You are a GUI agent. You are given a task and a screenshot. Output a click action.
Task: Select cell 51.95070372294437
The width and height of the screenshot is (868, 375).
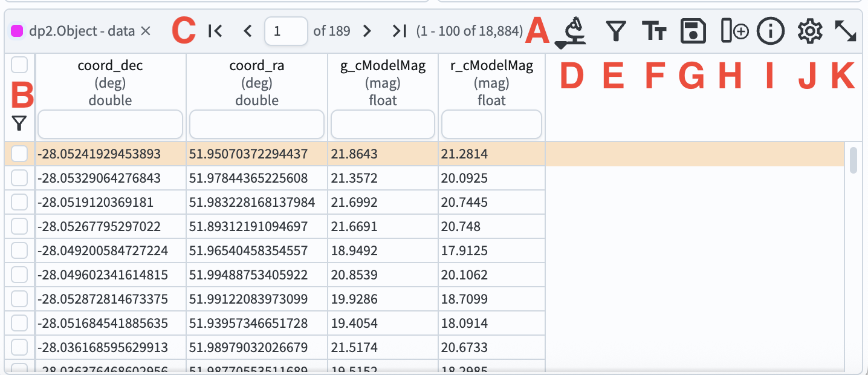[x=257, y=154]
